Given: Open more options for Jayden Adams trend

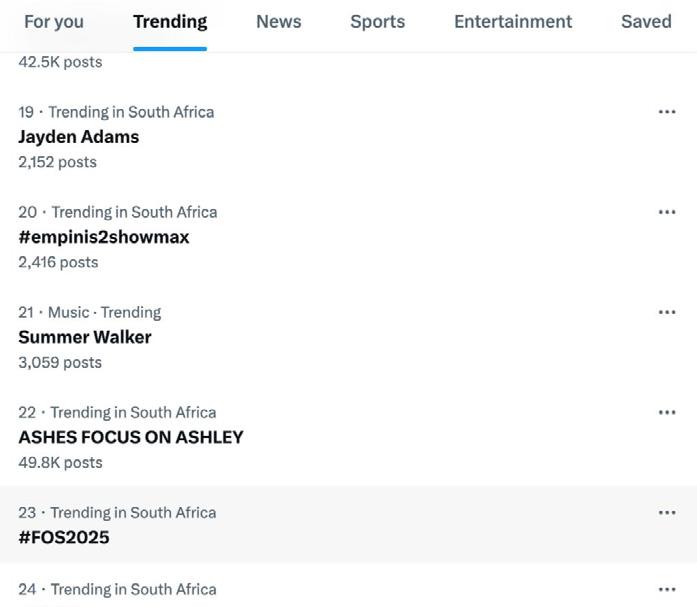Looking at the screenshot, I should tap(667, 112).
